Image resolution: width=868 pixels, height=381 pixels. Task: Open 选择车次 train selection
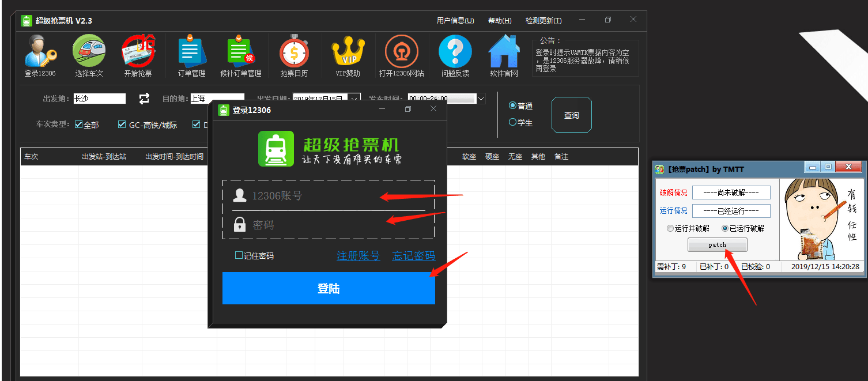point(88,55)
